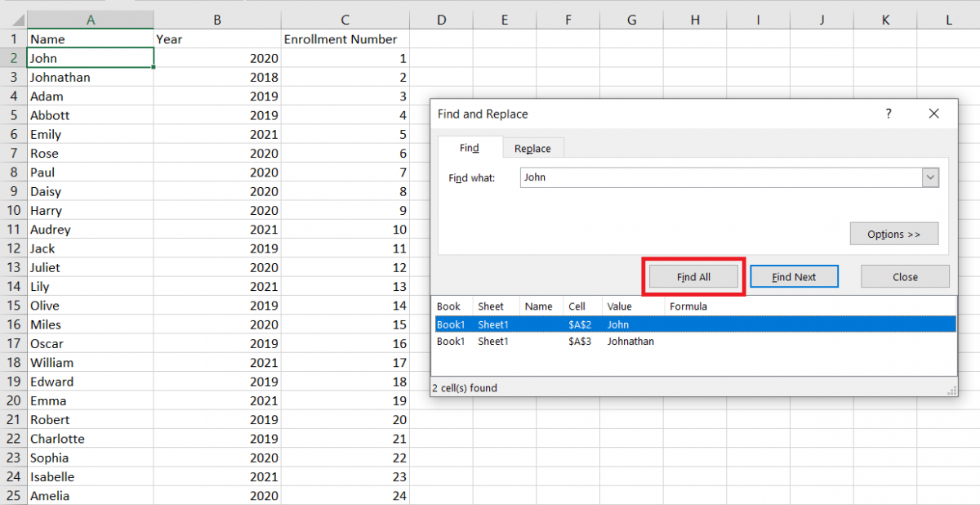
Task: Select the cell containing Robert
Action: (x=91, y=420)
